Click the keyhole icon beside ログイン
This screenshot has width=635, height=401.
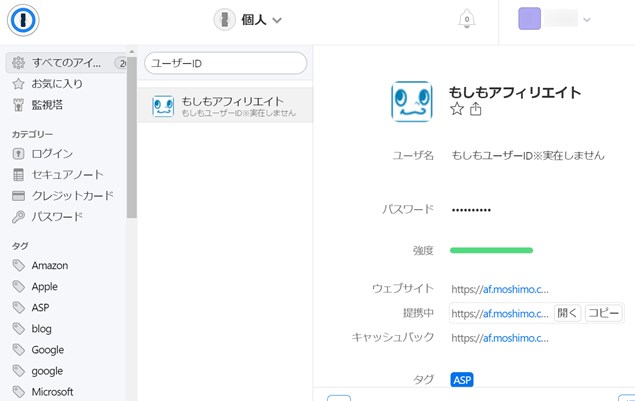(18, 154)
